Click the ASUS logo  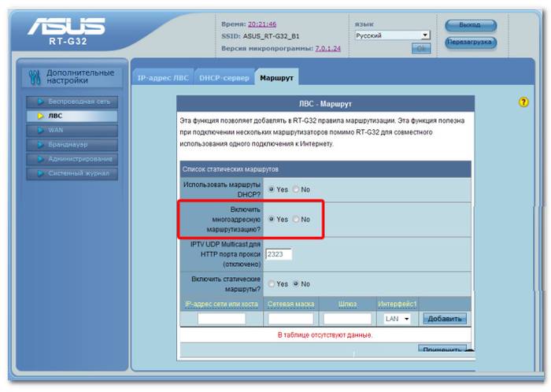click(66, 27)
